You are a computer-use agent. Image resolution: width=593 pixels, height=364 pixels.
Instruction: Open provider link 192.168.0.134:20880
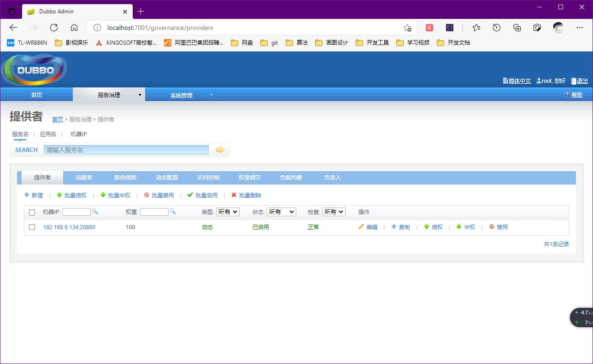click(x=69, y=227)
